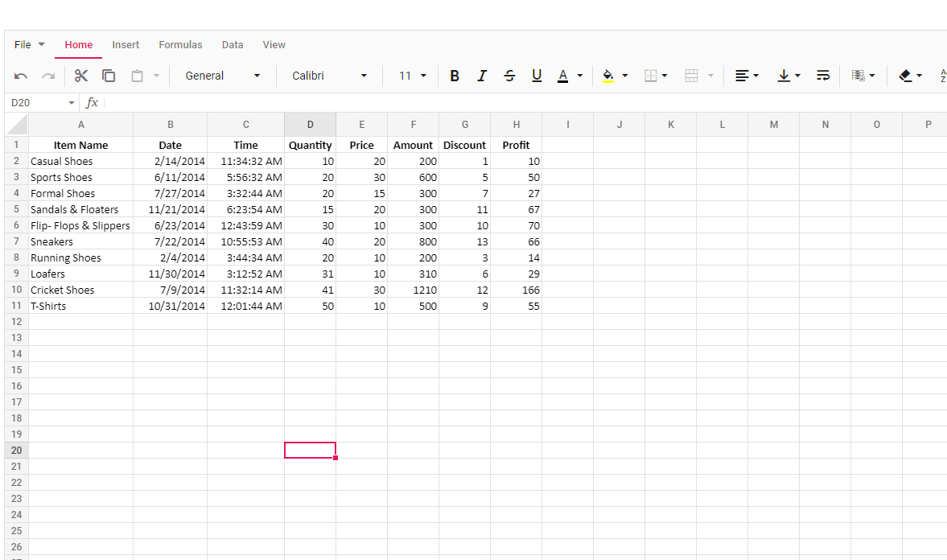Screen dimensions: 947x560
Task: Click the Undo icon
Action: 21,76
